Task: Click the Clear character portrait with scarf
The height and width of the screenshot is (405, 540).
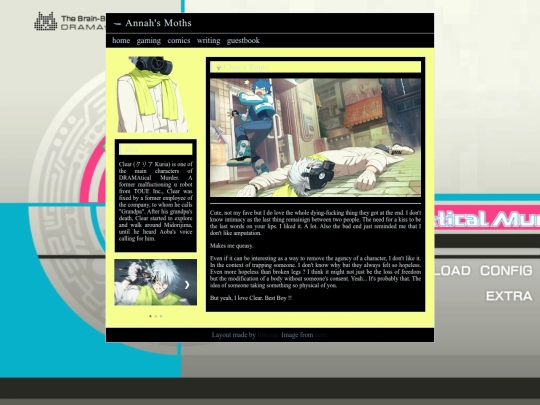Action: (x=152, y=94)
